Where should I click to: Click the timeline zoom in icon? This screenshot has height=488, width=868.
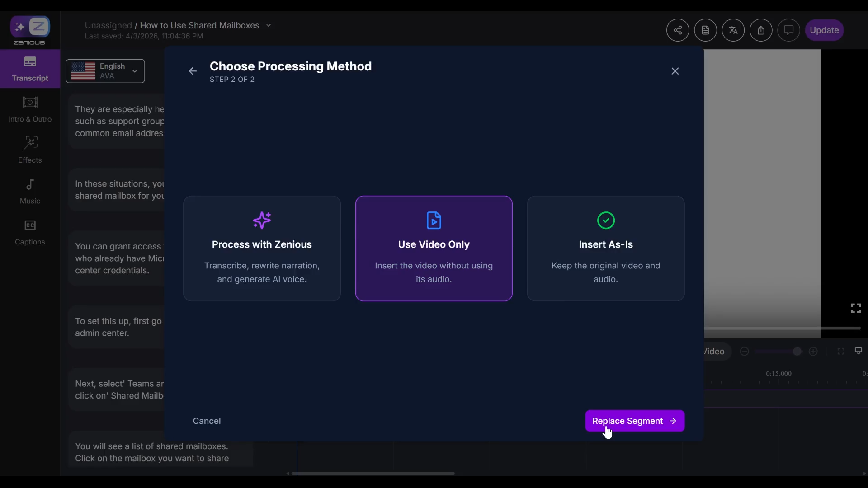[x=813, y=352]
